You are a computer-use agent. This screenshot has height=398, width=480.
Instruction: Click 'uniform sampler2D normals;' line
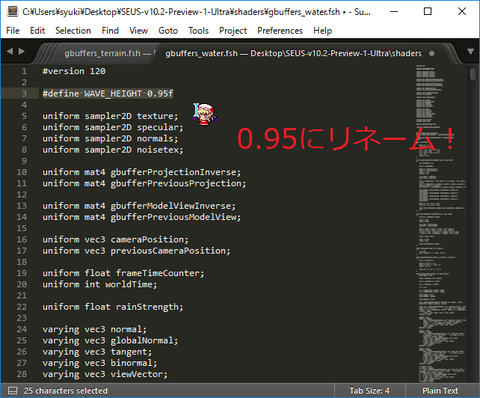coord(110,138)
